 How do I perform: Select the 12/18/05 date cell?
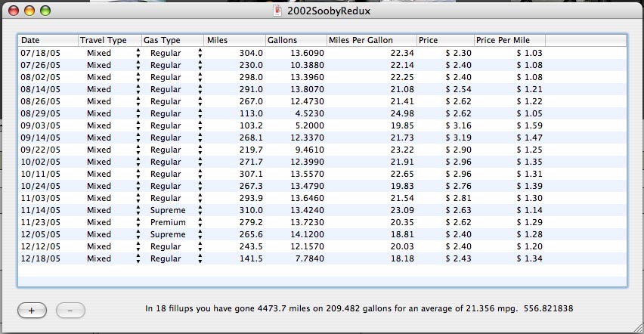40,258
